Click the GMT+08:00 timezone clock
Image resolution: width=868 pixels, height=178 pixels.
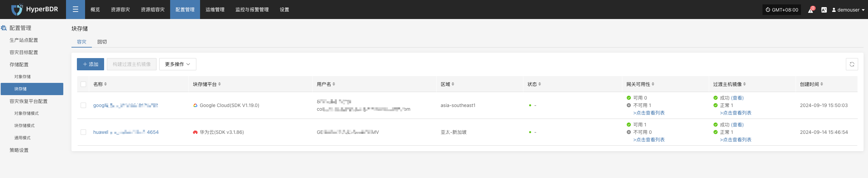click(782, 10)
